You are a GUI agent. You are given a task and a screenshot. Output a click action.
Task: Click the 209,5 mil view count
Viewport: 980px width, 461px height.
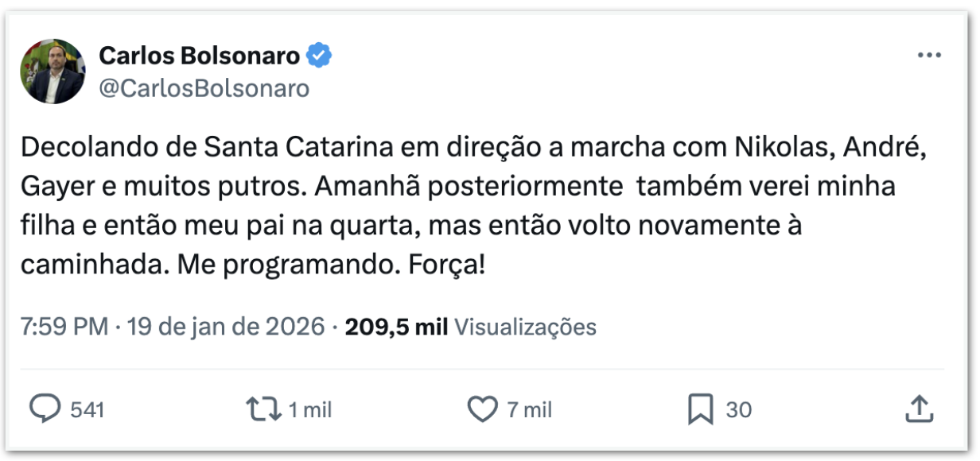(x=396, y=327)
